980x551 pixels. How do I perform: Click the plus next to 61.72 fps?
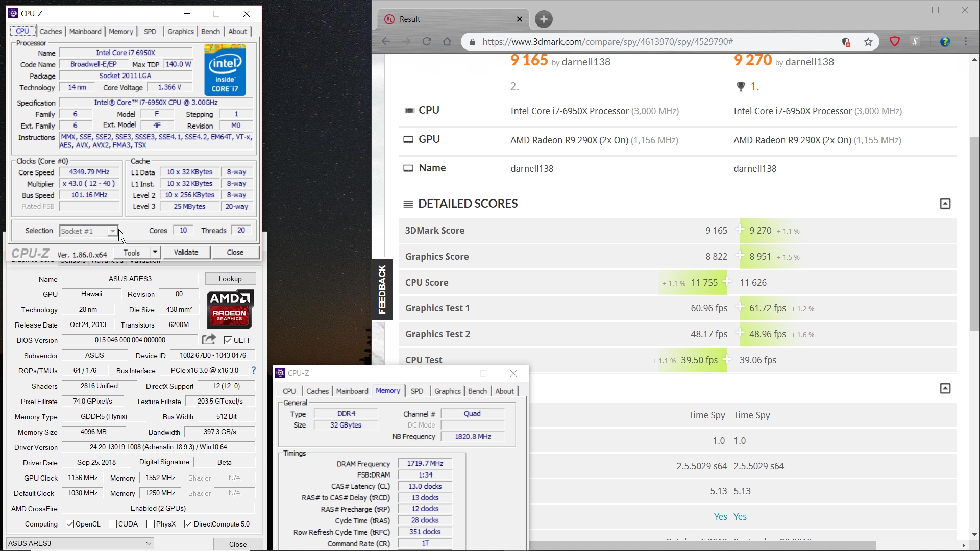(x=740, y=307)
